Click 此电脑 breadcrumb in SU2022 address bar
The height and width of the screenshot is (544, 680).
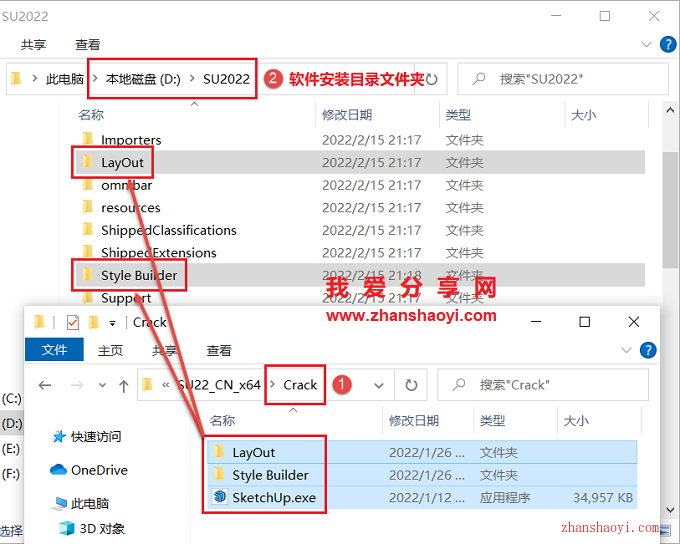point(65,79)
